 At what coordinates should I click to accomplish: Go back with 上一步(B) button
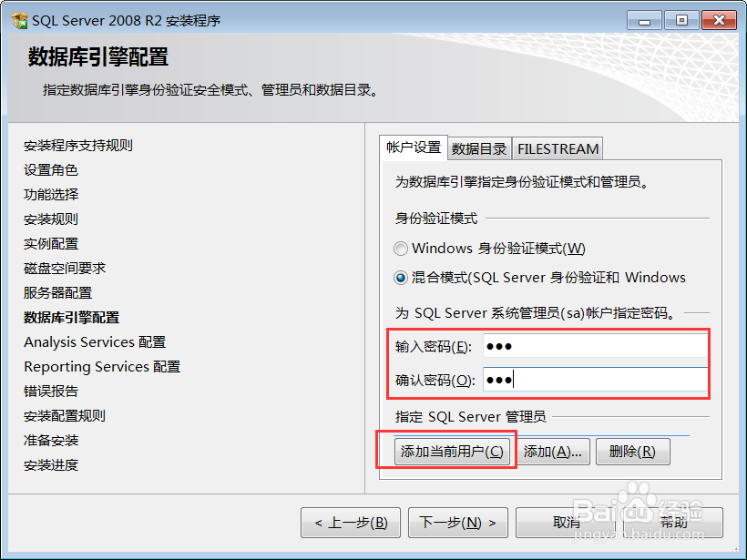(351, 523)
